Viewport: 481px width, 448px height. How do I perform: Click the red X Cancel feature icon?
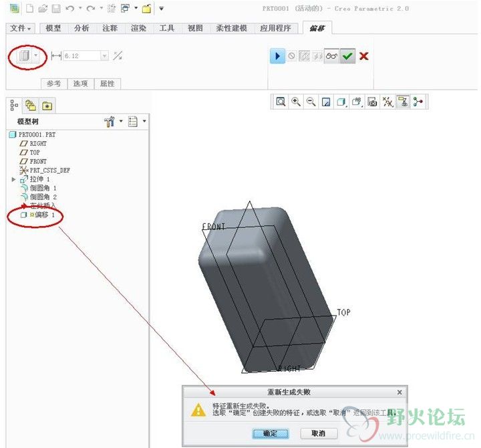(364, 56)
